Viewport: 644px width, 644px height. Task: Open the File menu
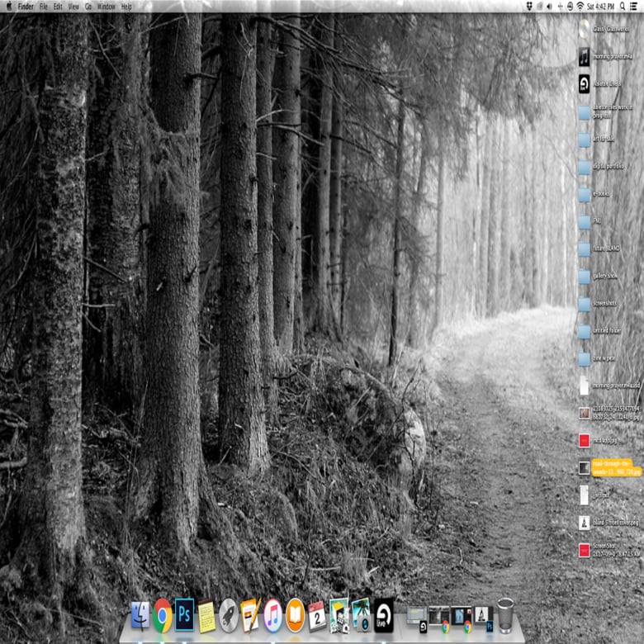click(x=43, y=6)
